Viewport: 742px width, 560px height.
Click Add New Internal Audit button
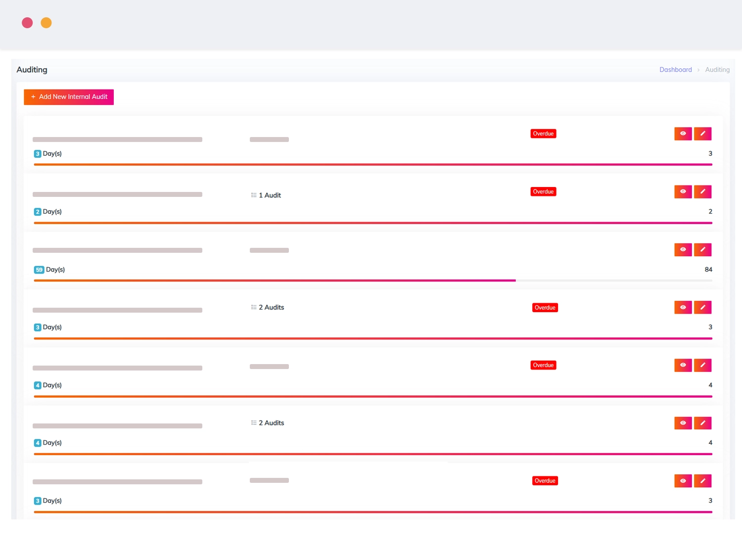tap(69, 97)
